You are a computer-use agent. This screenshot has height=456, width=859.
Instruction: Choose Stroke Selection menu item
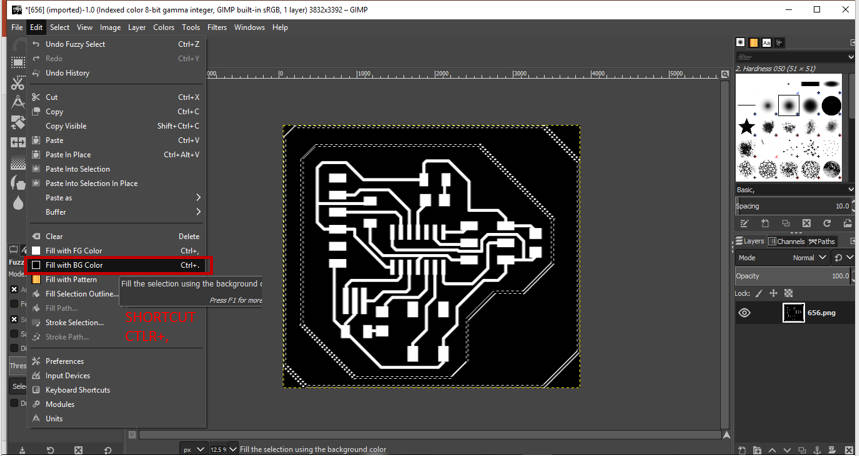(x=117, y=322)
